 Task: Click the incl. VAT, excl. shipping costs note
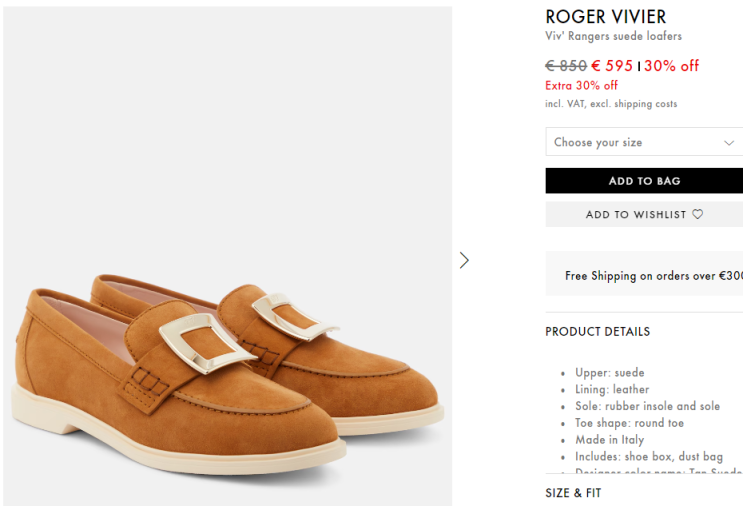pyautogui.click(x=611, y=104)
